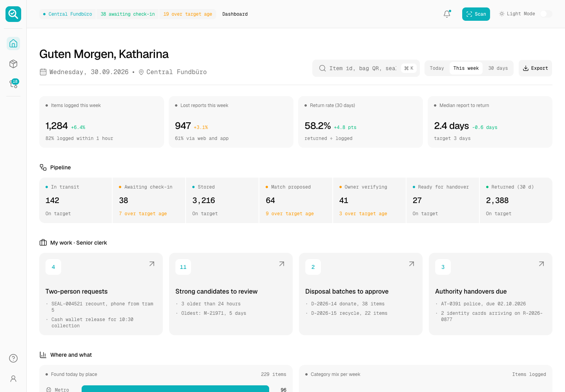Click 'AT-0391 police, due 02.10.2026' line
The width and height of the screenshot is (565, 392).
click(x=483, y=304)
